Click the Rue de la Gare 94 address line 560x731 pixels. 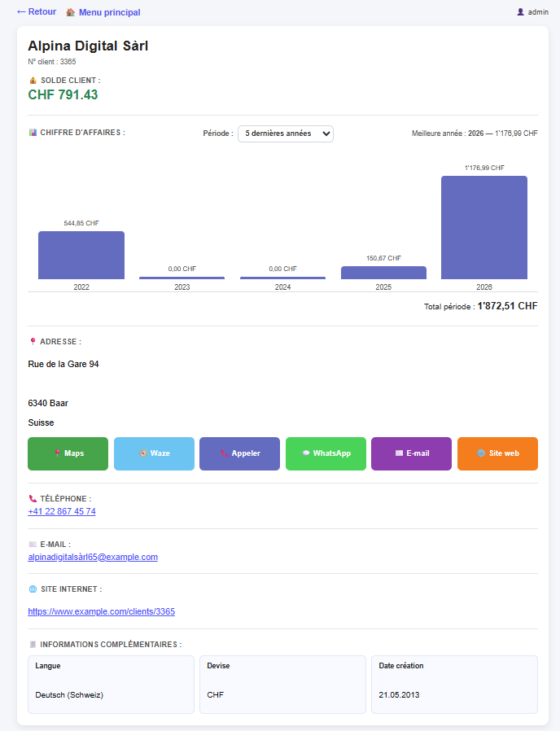click(x=63, y=364)
